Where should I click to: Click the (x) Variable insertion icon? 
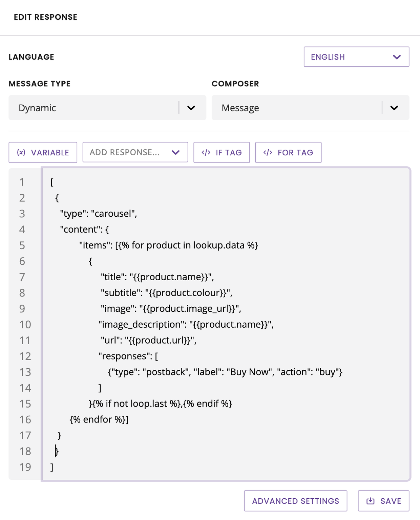point(21,152)
